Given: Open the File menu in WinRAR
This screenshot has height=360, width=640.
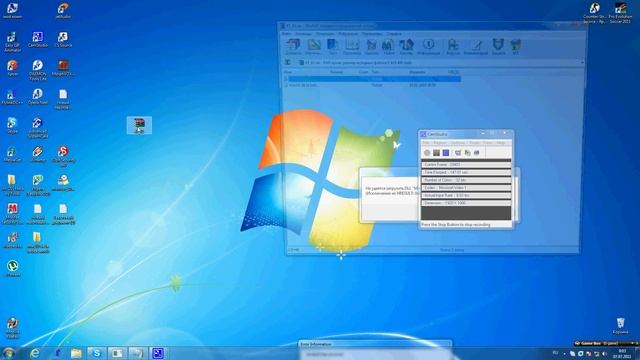Looking at the screenshot, I should click(287, 34).
